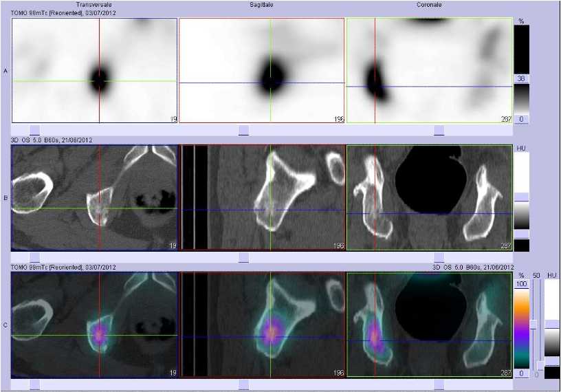Viewport: 561px width, 392px height.
Task: Click the 100 percent box on the fusion color scale
Action: tap(521, 284)
